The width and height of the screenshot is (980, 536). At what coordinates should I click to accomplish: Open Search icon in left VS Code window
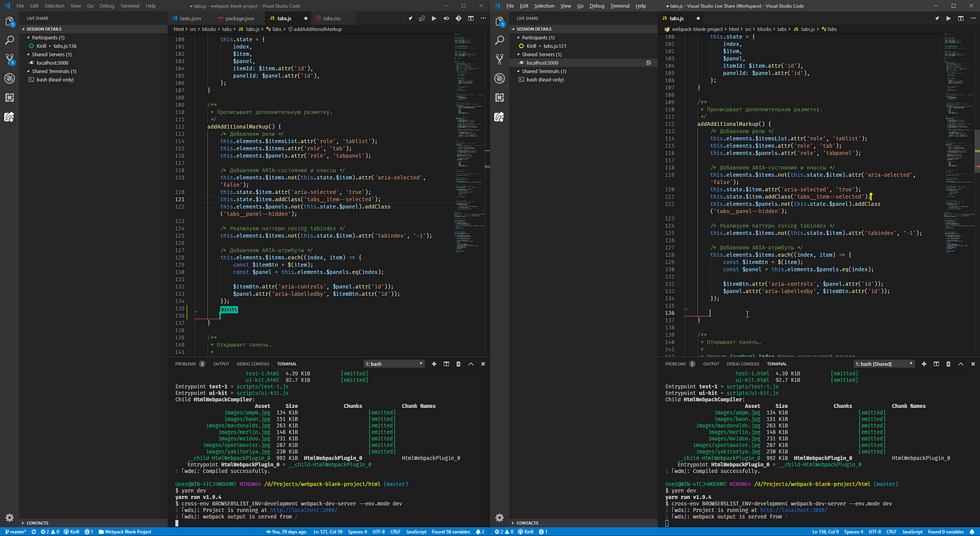[9, 41]
